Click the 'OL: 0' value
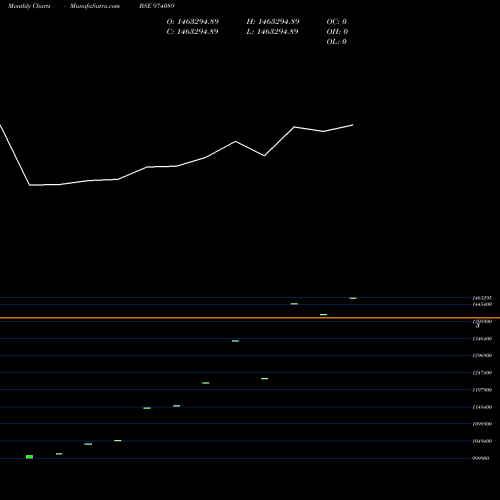The height and width of the screenshot is (500, 500). point(337,42)
